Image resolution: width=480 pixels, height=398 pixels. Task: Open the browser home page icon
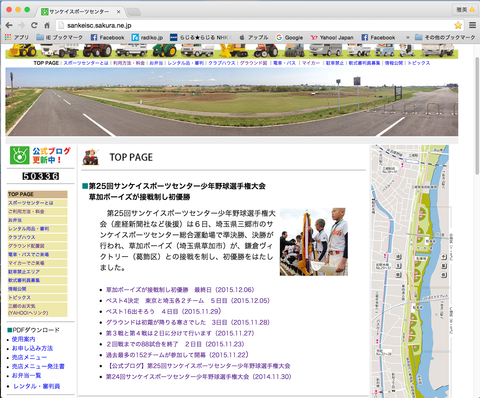pyautogui.click(x=47, y=25)
